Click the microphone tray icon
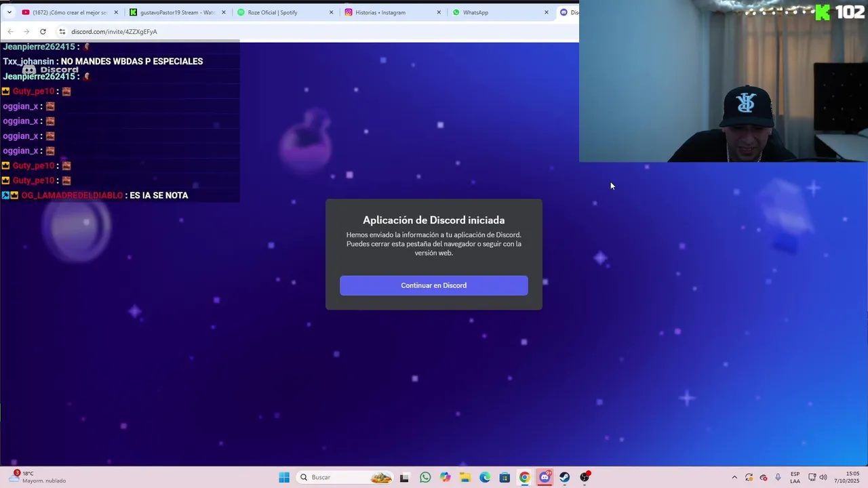This screenshot has width=868, height=488. pos(778,477)
